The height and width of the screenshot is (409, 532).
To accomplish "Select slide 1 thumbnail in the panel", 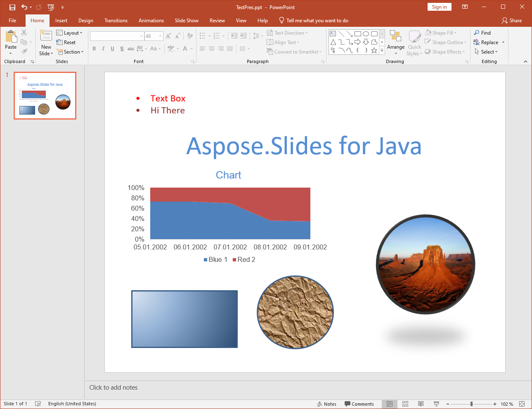I will click(x=45, y=96).
